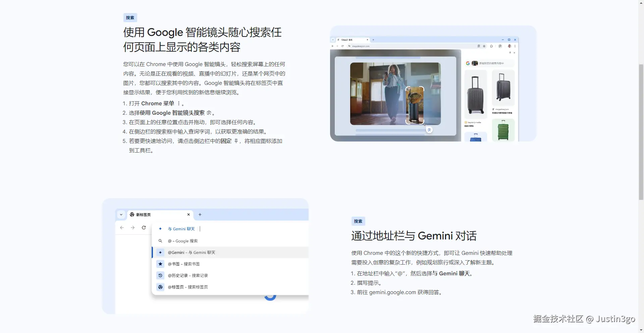
Task: Click the history clock icon of @历史记录
Action: [160, 275]
